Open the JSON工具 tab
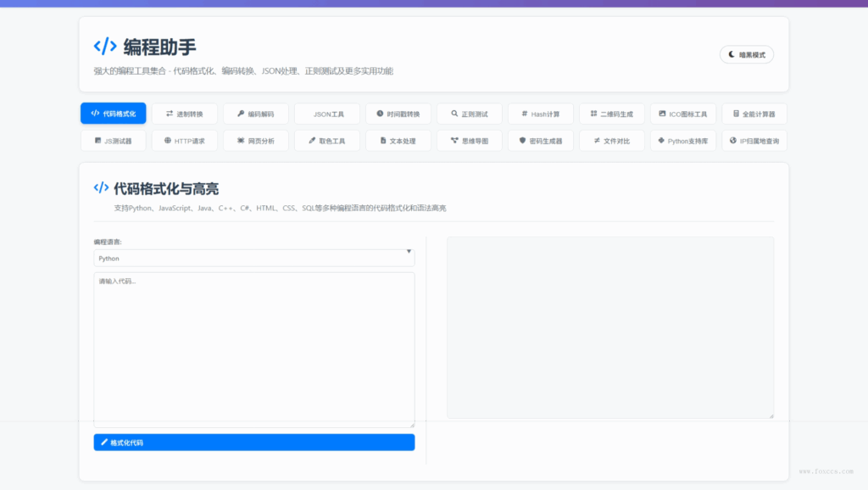Viewport: 868px width, 490px height. (327, 114)
